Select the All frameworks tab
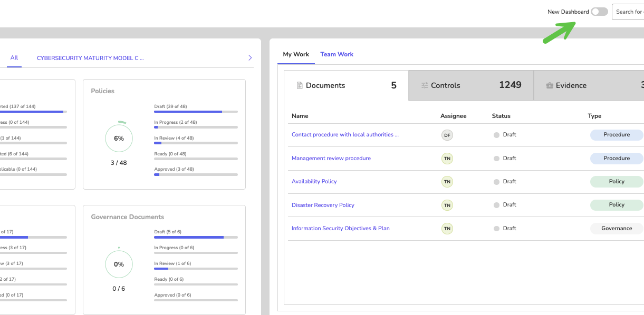Image resolution: width=644 pixels, height=315 pixels. 14,57
